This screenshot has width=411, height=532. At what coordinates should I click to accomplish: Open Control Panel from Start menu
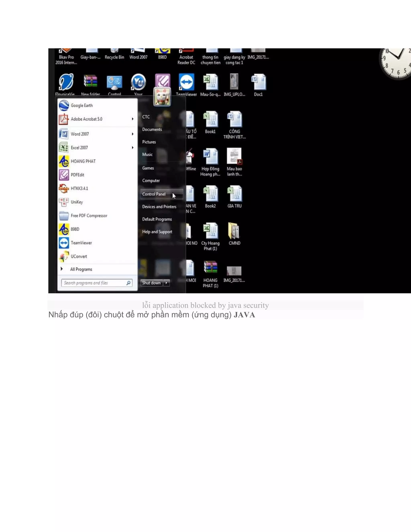[x=162, y=194]
